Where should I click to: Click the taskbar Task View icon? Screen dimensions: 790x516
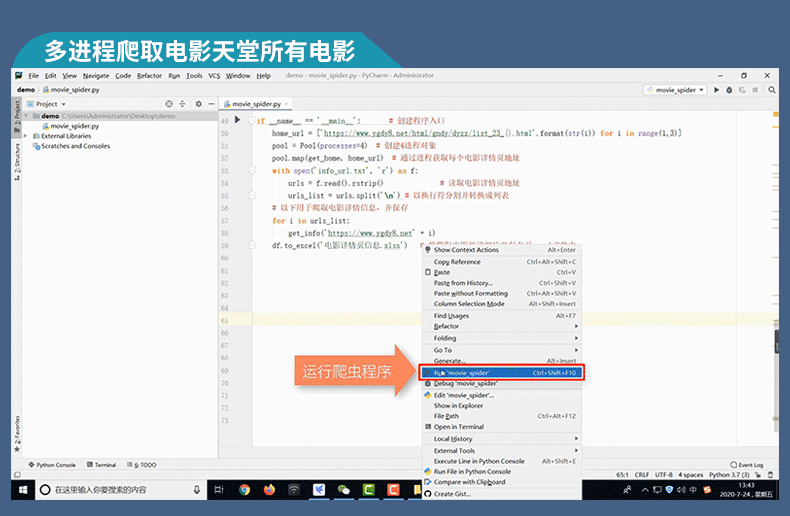pos(219,489)
